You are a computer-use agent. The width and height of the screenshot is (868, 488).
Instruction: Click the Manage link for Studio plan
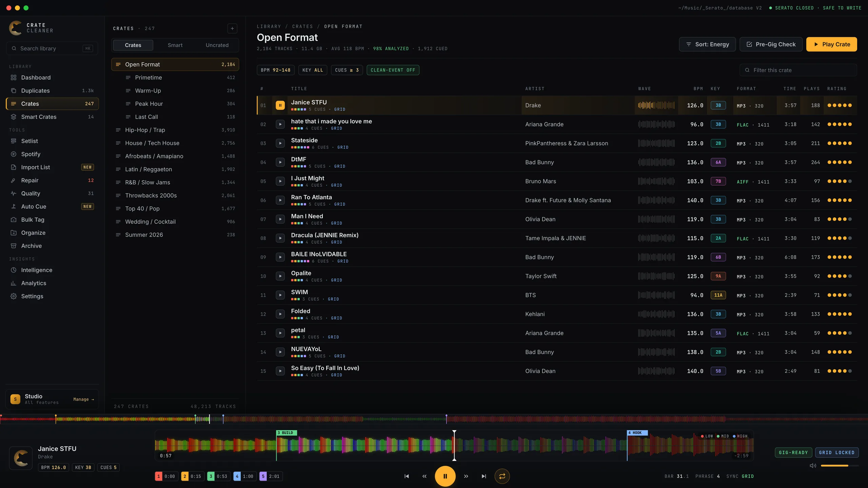83,400
